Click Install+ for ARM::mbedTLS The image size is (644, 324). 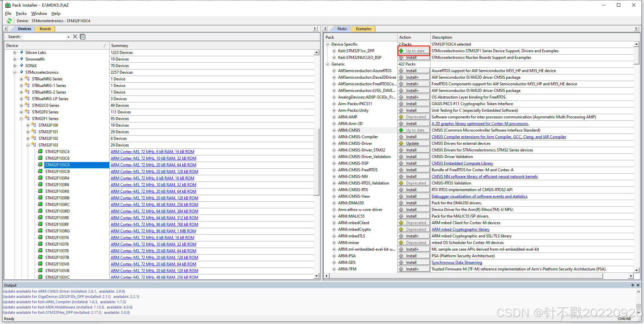click(x=414, y=236)
